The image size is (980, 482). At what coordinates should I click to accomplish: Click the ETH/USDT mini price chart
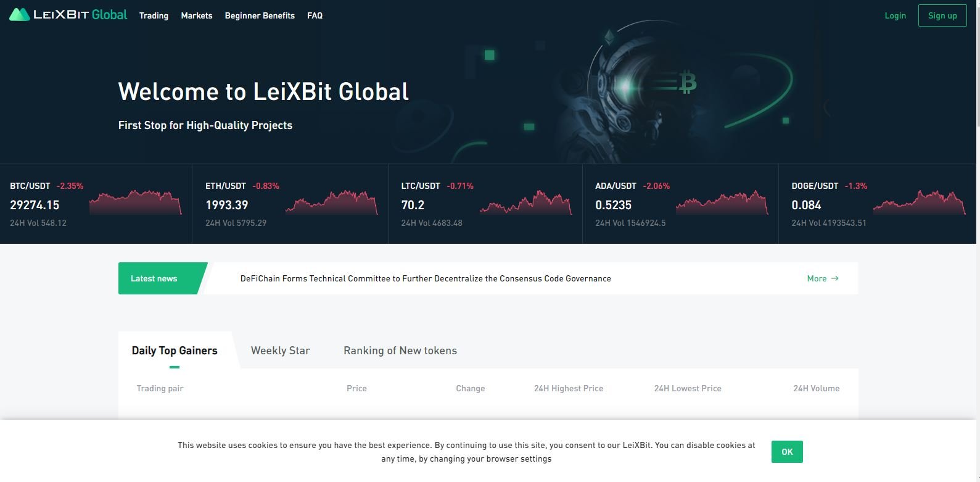click(331, 202)
